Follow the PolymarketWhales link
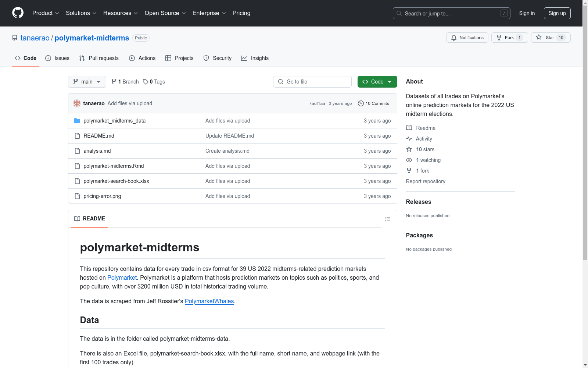The image size is (588, 368). click(209, 301)
